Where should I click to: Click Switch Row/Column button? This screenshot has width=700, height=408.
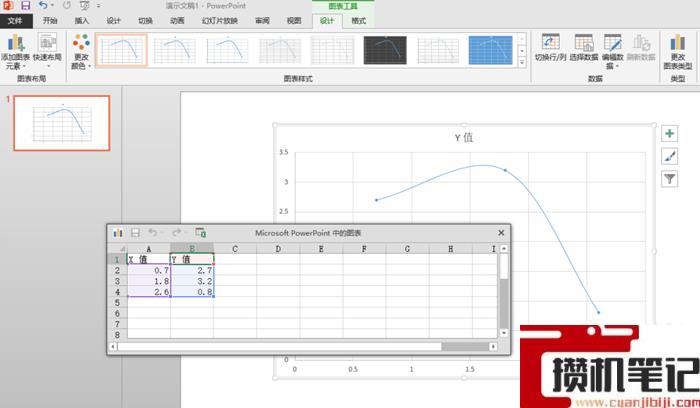tap(550, 48)
